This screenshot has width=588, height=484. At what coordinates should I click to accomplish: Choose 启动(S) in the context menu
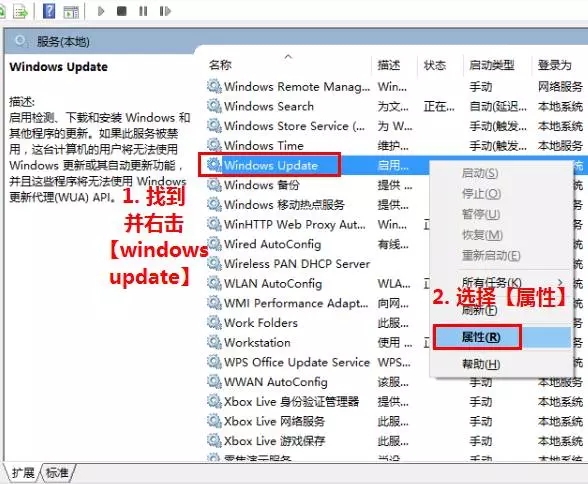(480, 173)
